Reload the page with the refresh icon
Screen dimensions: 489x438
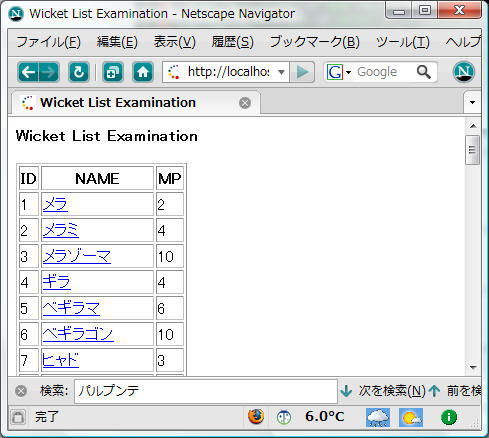79,72
